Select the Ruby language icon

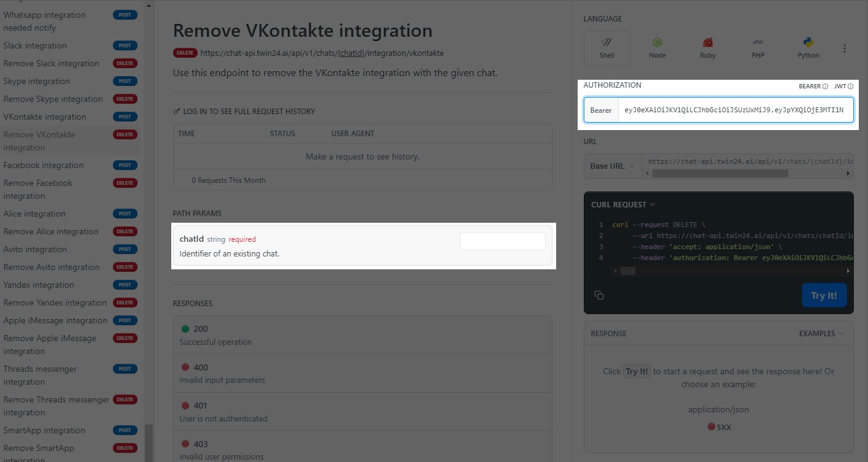pos(708,48)
